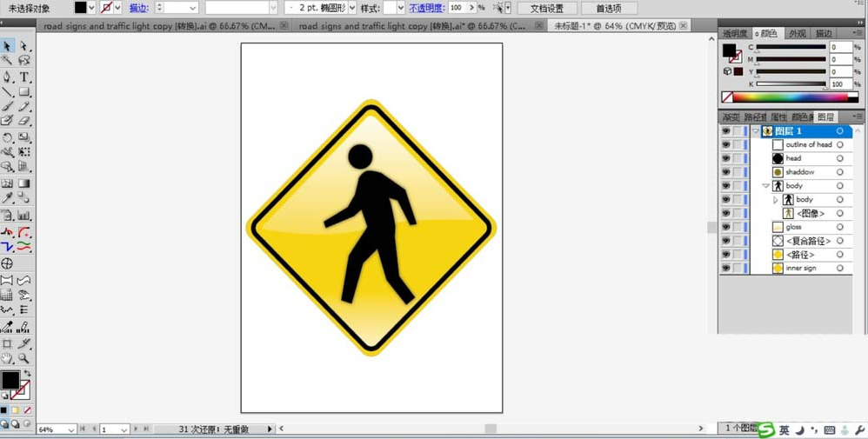Toggle visibility of <复合路径> layer
The width and height of the screenshot is (868, 439).
tap(725, 241)
